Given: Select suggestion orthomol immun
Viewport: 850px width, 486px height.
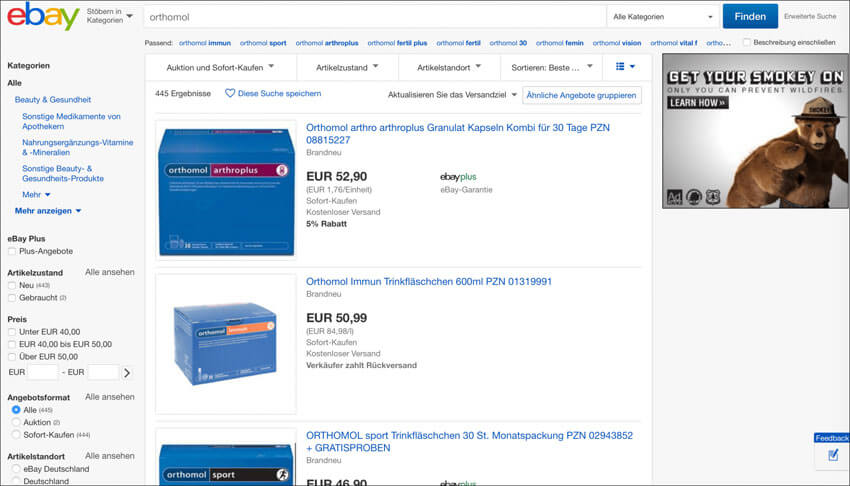Looking at the screenshot, I should point(204,43).
